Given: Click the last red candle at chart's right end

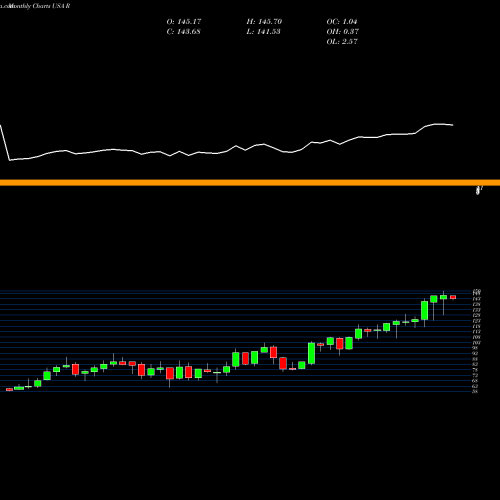Looking at the screenshot, I should [453, 297].
